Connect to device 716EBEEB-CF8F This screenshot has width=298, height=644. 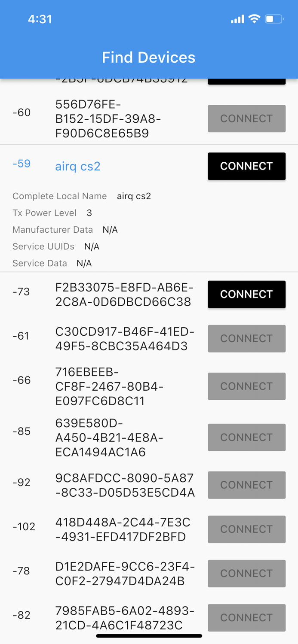[x=246, y=386]
